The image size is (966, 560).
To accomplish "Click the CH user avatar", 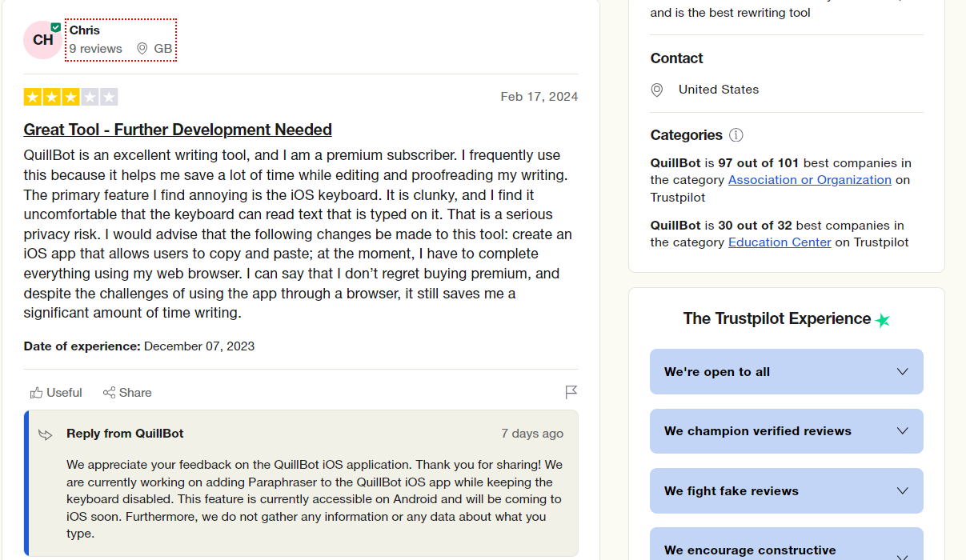I will pos(42,40).
